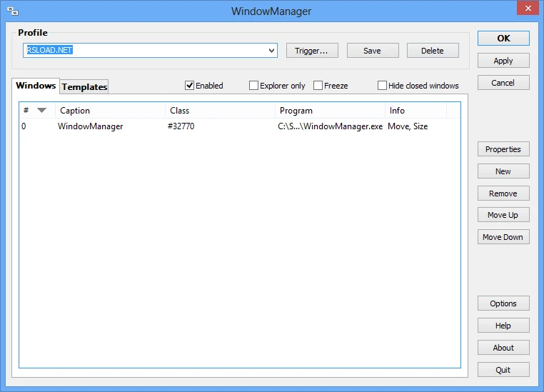This screenshot has width=544, height=392.
Task: Enable the Explorer only checkbox
Action: click(x=254, y=86)
